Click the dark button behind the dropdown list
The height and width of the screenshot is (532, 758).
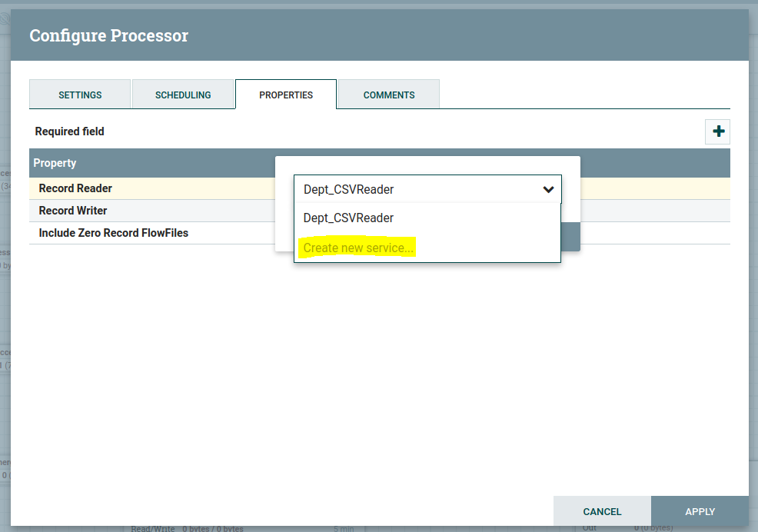point(570,238)
